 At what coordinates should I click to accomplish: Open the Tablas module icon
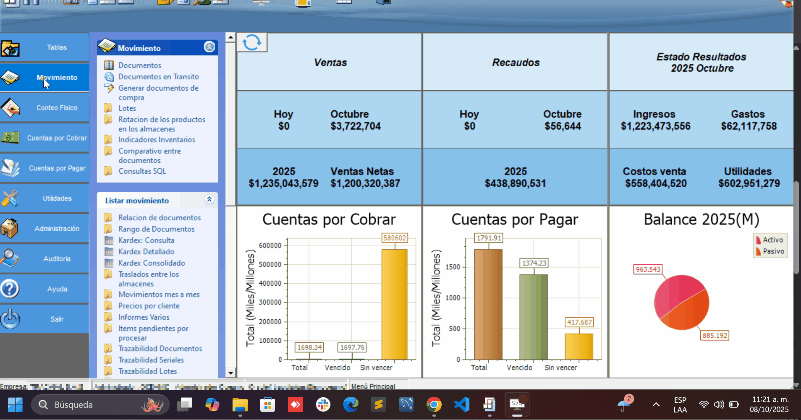(12, 48)
